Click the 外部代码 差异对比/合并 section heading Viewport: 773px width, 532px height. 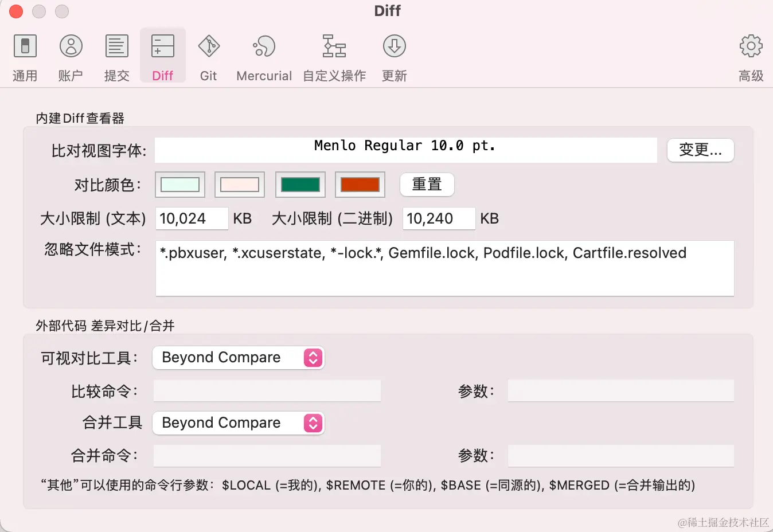105,326
